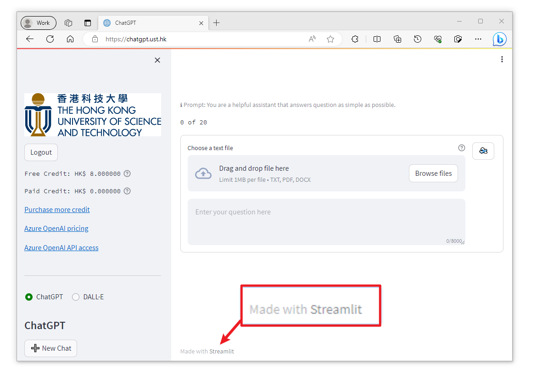542x392 pixels.
Task: Open the Purchase more credit link
Action: click(x=57, y=209)
